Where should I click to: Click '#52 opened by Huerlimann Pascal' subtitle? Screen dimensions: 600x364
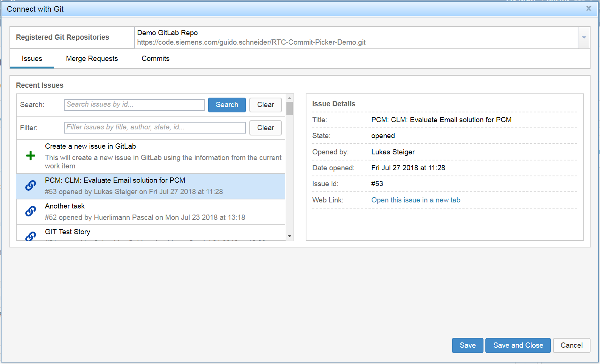click(x=145, y=218)
